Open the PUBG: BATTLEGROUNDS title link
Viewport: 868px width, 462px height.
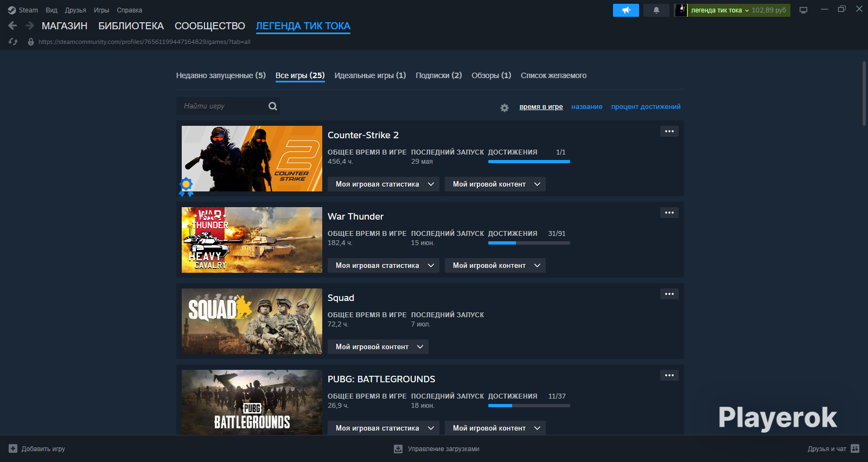[381, 379]
